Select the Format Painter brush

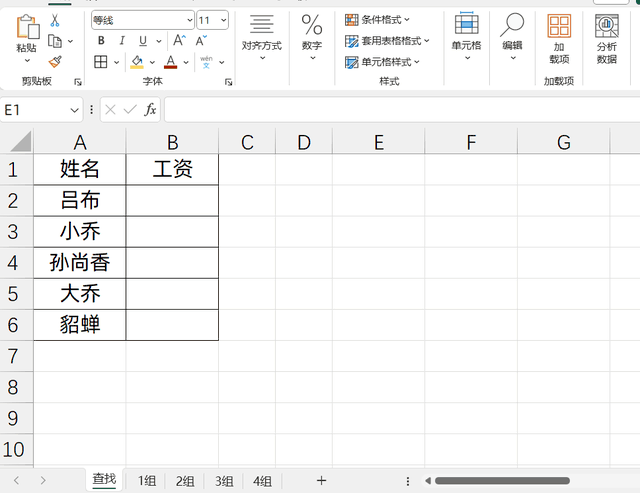click(55, 61)
